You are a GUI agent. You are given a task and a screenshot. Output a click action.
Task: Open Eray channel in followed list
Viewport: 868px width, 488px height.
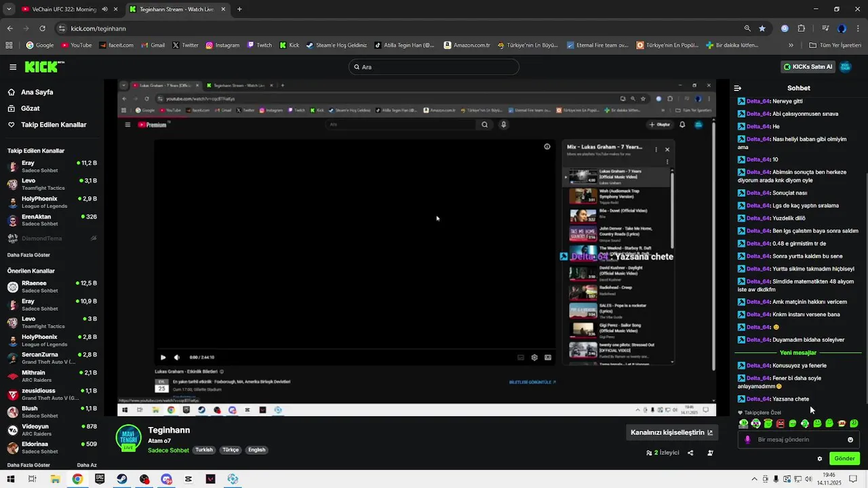[x=52, y=166]
